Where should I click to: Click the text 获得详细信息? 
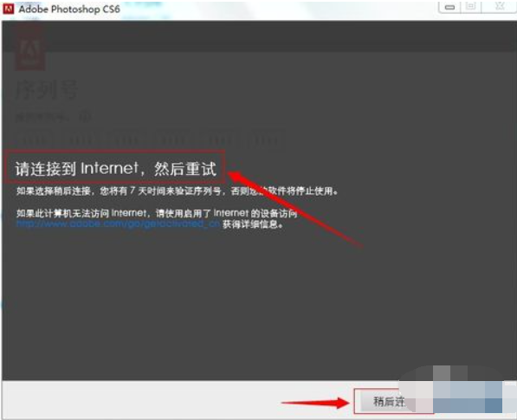pos(253,225)
